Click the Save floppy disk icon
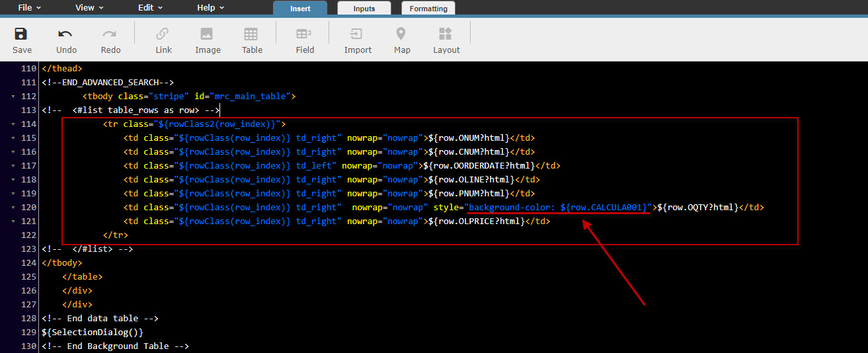 [x=22, y=34]
